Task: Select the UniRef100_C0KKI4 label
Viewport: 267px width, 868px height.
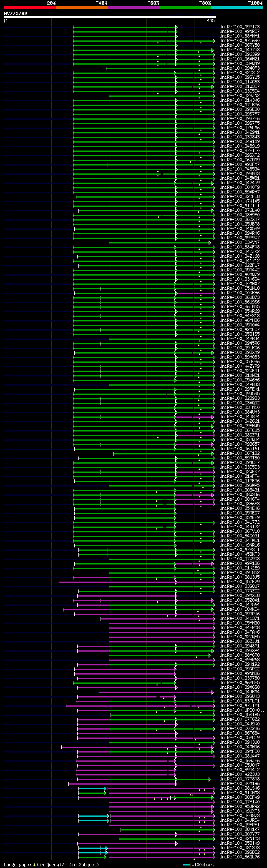Action: (239, 609)
